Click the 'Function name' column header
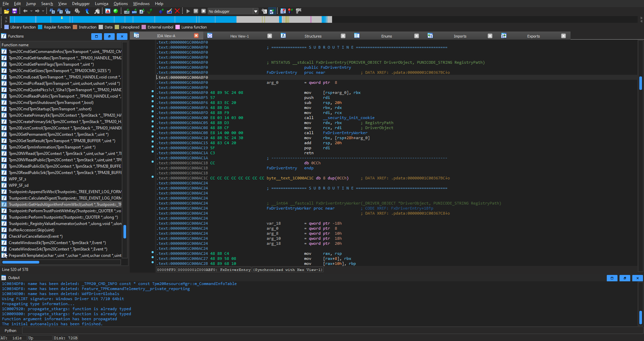 [61, 45]
